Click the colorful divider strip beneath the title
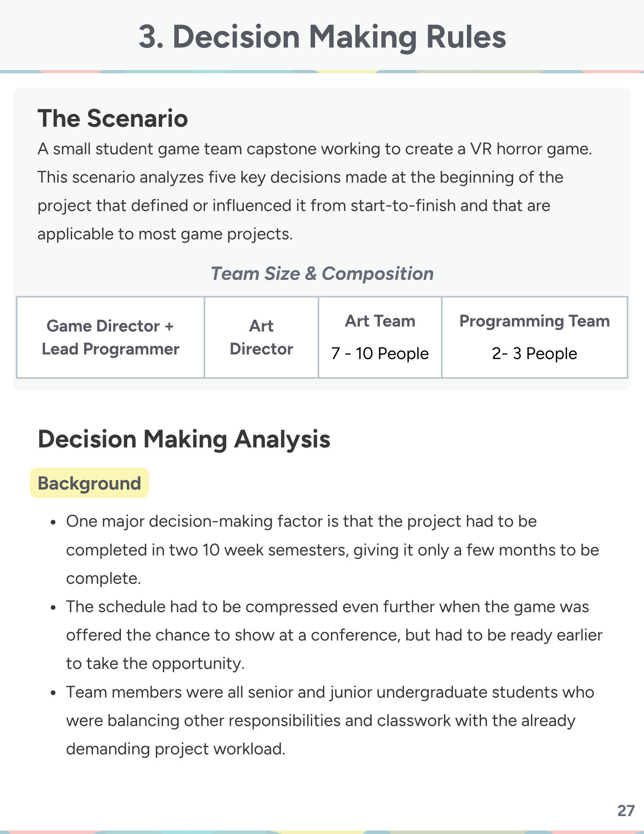The width and height of the screenshot is (644, 834). coord(322,72)
